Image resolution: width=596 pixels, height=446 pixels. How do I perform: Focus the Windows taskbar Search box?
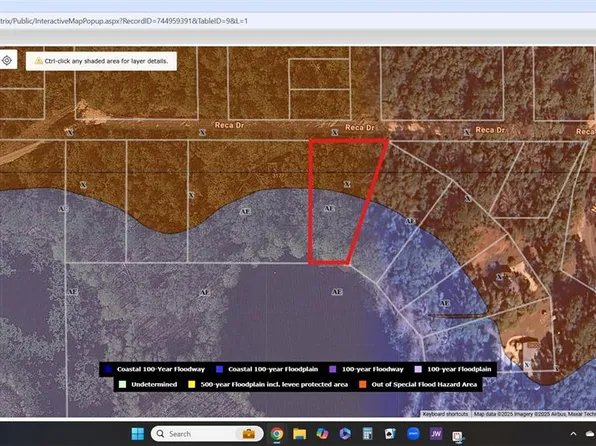[207, 433]
